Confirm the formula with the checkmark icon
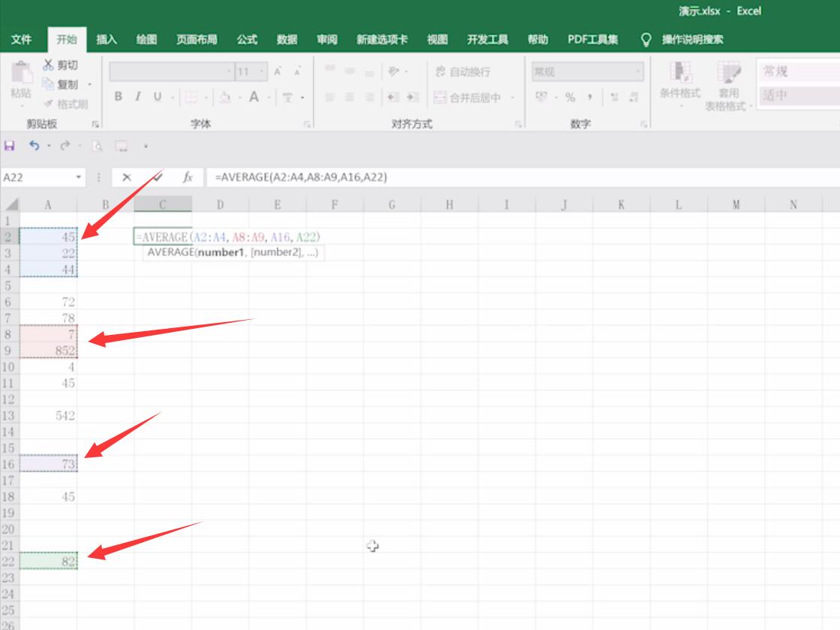Image resolution: width=840 pixels, height=630 pixels. tap(157, 177)
